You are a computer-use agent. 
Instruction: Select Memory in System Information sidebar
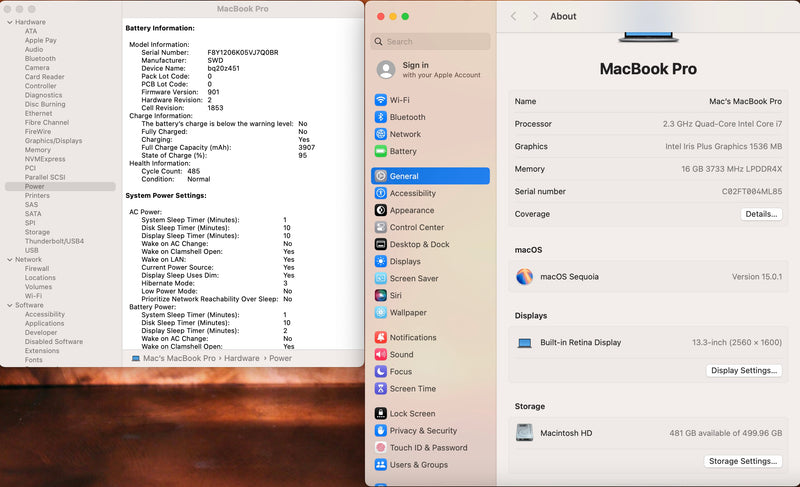pos(38,150)
